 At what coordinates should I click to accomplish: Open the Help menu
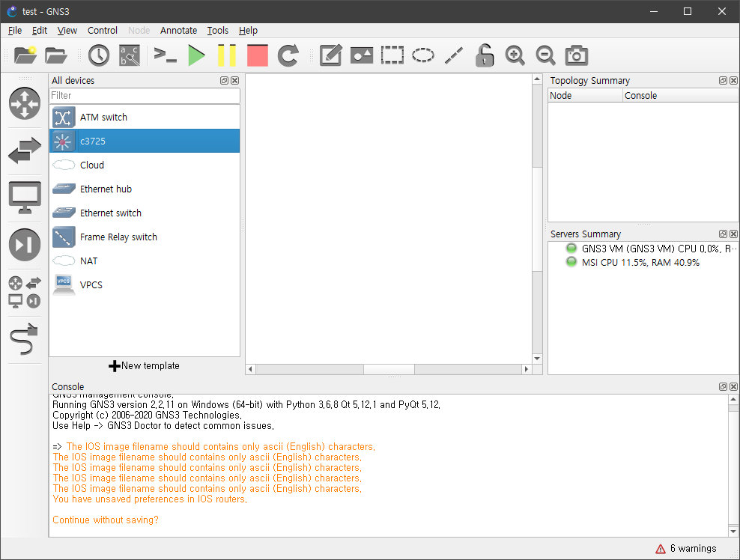point(248,31)
